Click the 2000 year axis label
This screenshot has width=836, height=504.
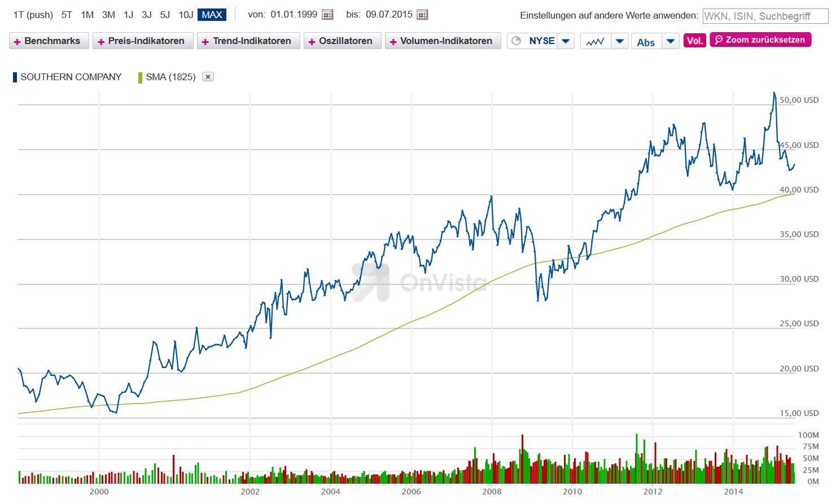(99, 491)
